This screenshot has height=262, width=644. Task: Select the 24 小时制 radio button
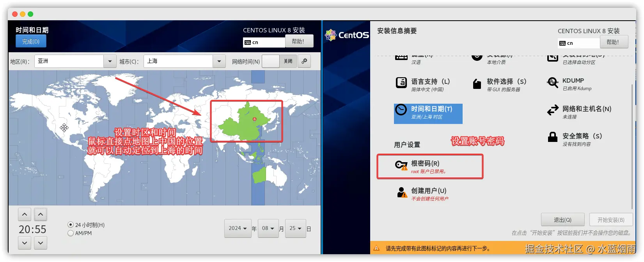point(71,225)
